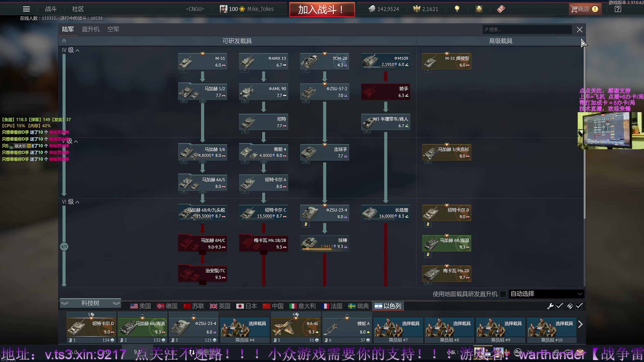
Task: Expand the 马加赫 6A/5 vehicle group
Action: click(x=203, y=192)
